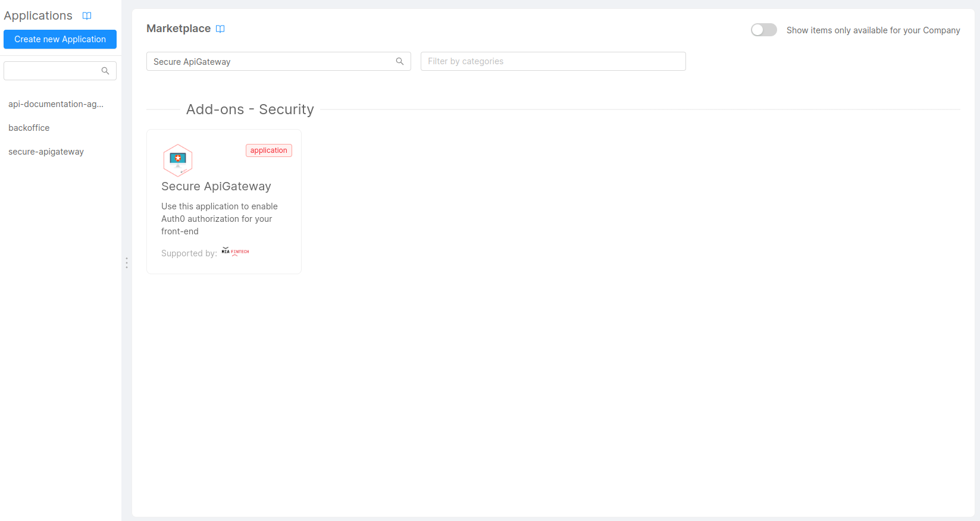Open the Applications documentation book icon
Image resolution: width=980 pixels, height=521 pixels.
(x=87, y=16)
